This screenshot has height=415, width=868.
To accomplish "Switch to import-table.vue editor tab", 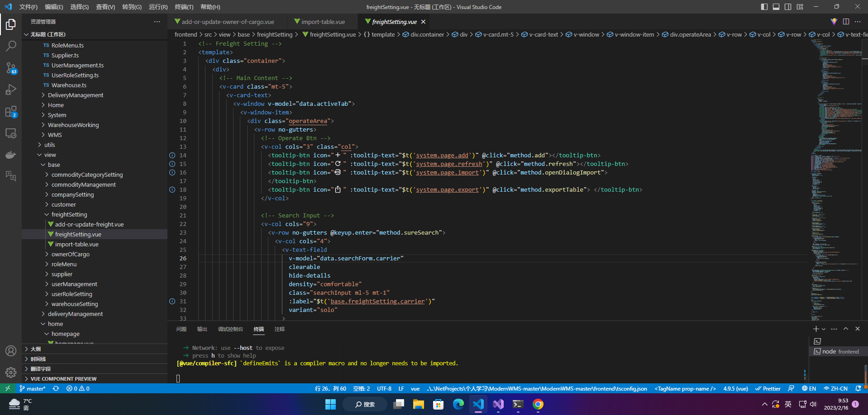I will coord(323,22).
